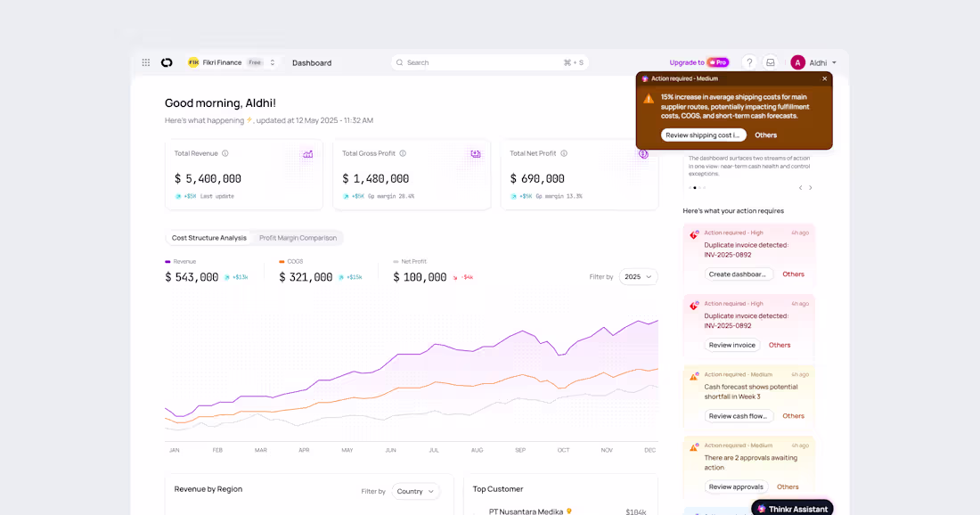Click the $ 100,000 net profit figure
Viewport: 980px width, 515px height.
click(420, 277)
